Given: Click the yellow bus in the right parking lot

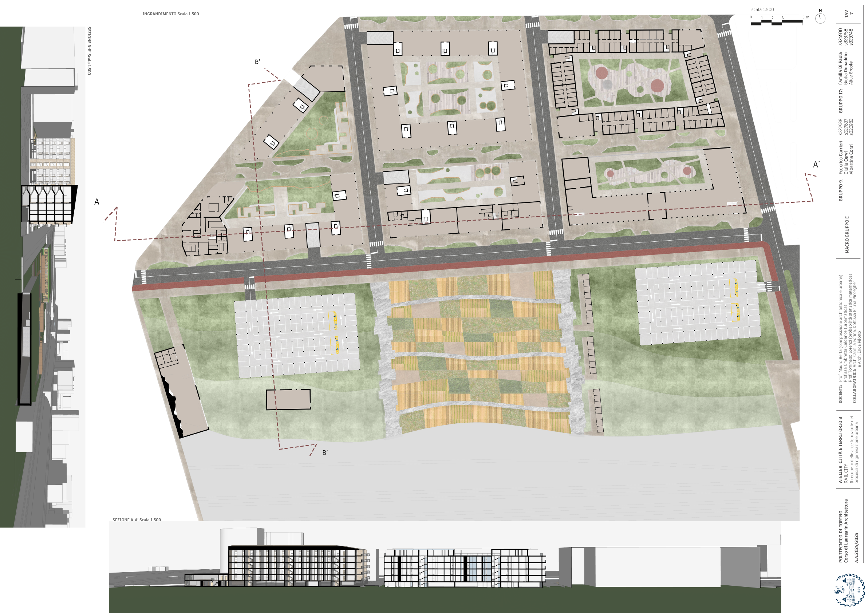Looking at the screenshot, I should click(x=733, y=288).
